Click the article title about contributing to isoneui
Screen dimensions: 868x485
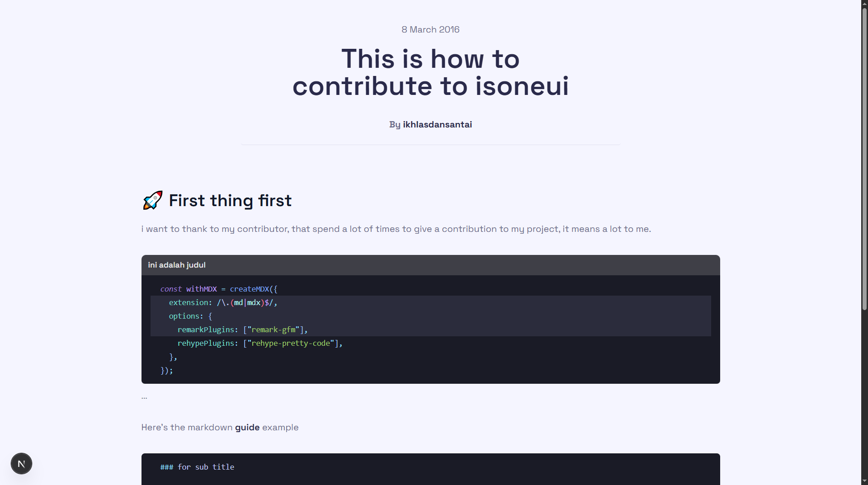click(x=430, y=72)
